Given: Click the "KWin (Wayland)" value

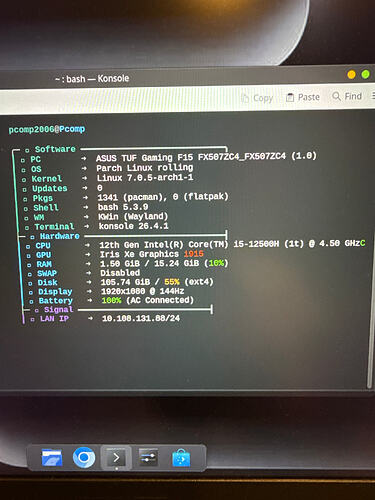Looking at the screenshot, I should 133,217.
